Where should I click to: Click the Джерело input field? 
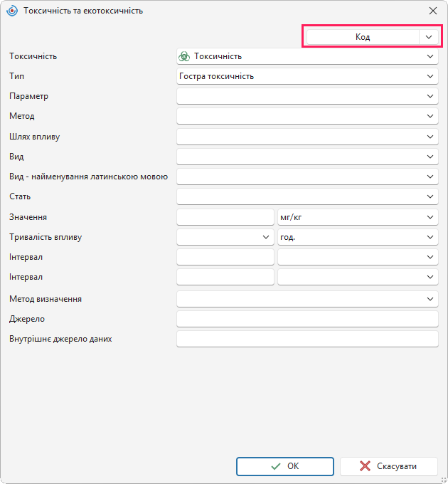coord(307,319)
